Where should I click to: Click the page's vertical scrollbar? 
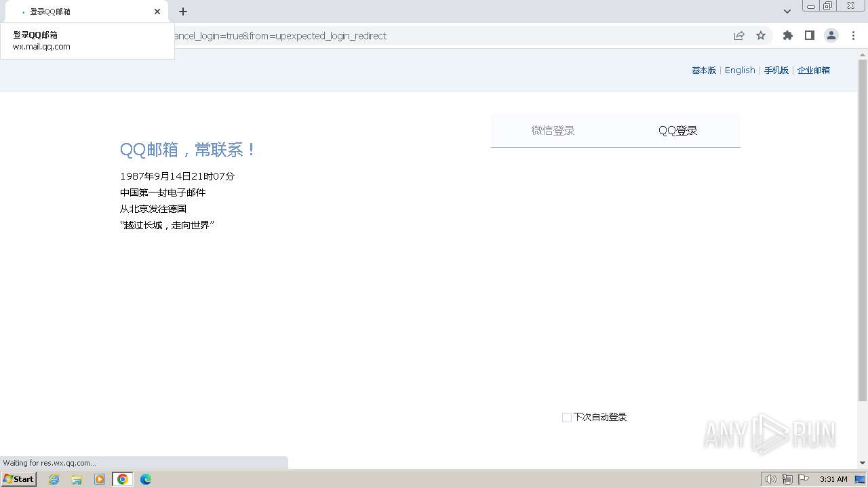tap(863, 230)
